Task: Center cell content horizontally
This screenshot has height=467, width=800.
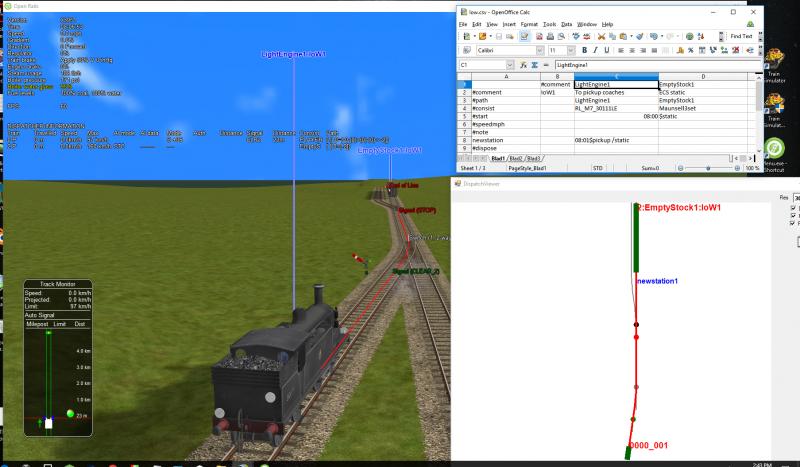Action: click(632, 50)
